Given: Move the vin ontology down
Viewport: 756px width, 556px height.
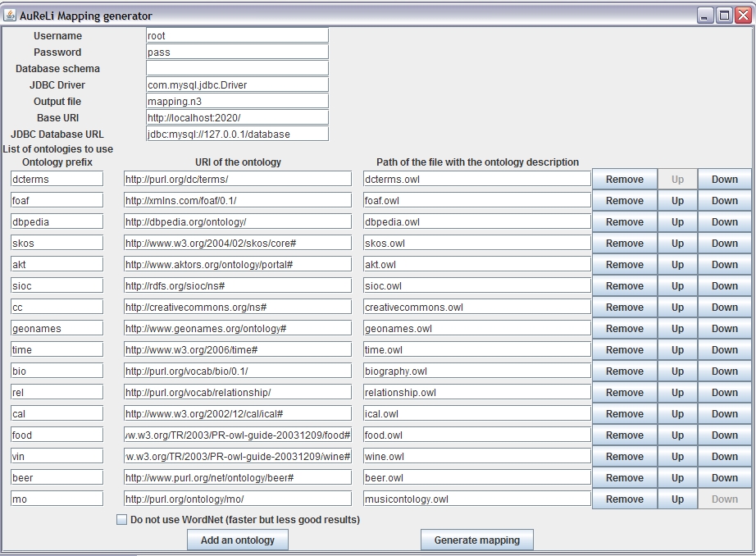Looking at the screenshot, I should coord(724,457).
